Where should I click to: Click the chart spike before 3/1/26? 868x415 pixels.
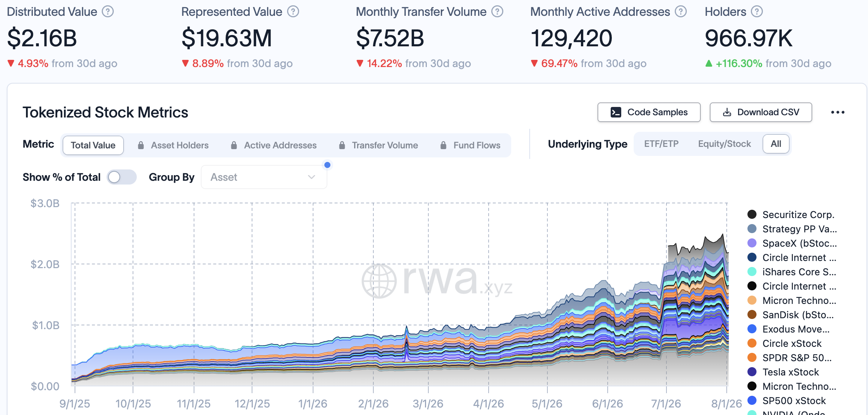406,327
